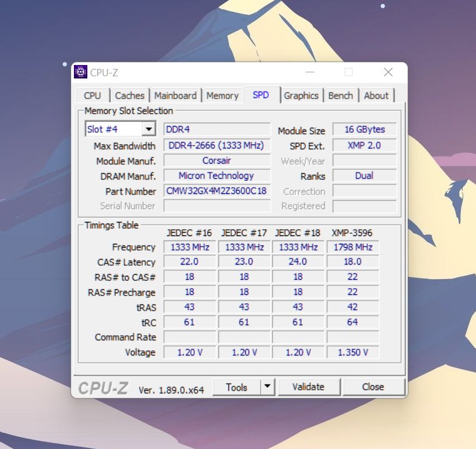This screenshot has height=449, width=476.
Task: Click the version text Ver. 1.89.0.x64
Action: pos(171,390)
